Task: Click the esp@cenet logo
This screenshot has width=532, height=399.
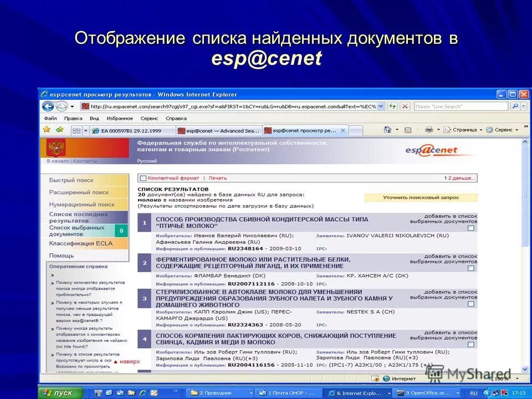Action: [x=431, y=150]
